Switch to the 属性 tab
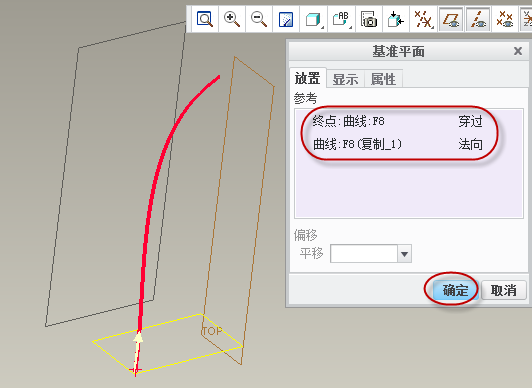Image resolution: width=532 pixels, height=388 pixels. tap(383, 79)
